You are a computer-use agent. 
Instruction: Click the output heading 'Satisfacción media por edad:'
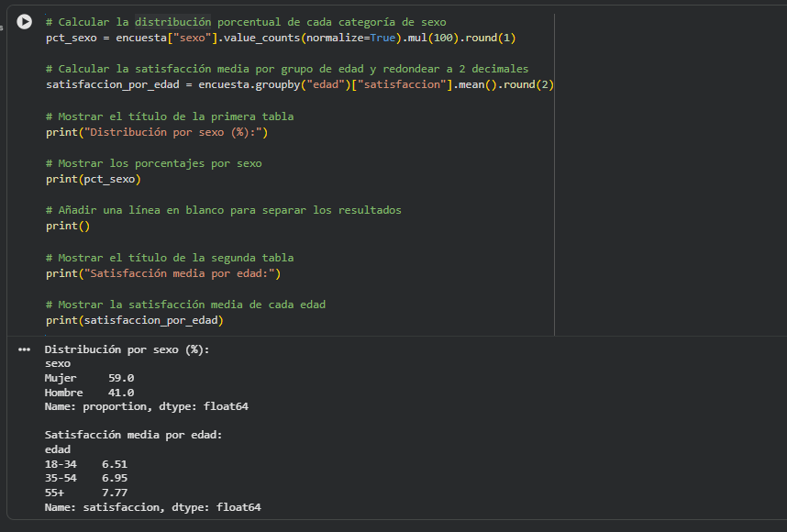[134, 435]
